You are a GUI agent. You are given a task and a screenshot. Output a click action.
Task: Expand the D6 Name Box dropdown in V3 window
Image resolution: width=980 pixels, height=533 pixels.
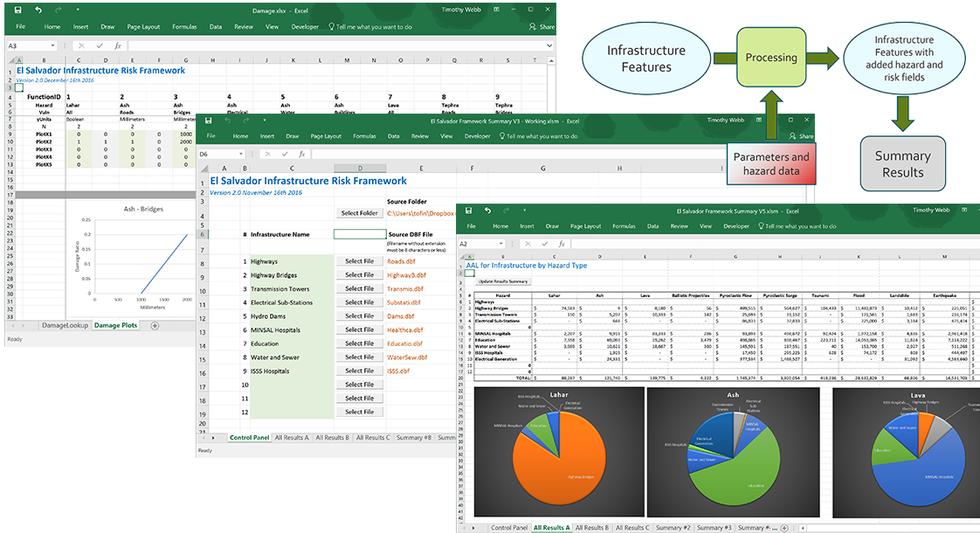(x=240, y=154)
